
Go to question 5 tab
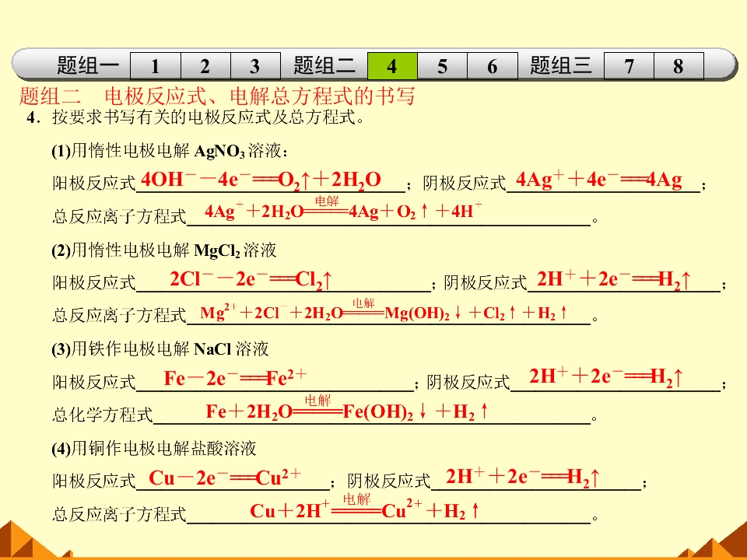[x=442, y=65]
